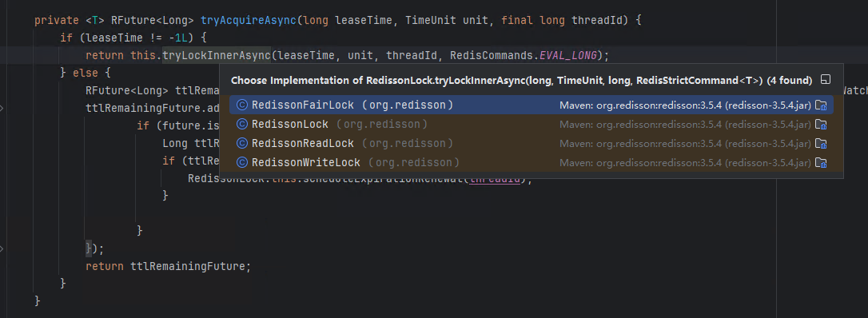
Task: Click the tryAcquireAsync method name
Action: point(249,21)
